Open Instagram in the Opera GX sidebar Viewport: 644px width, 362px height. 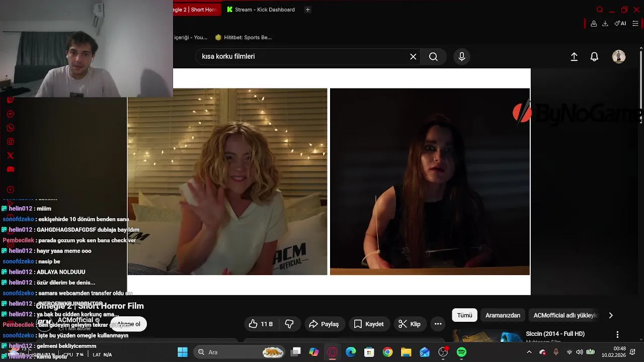pyautogui.click(x=11, y=142)
